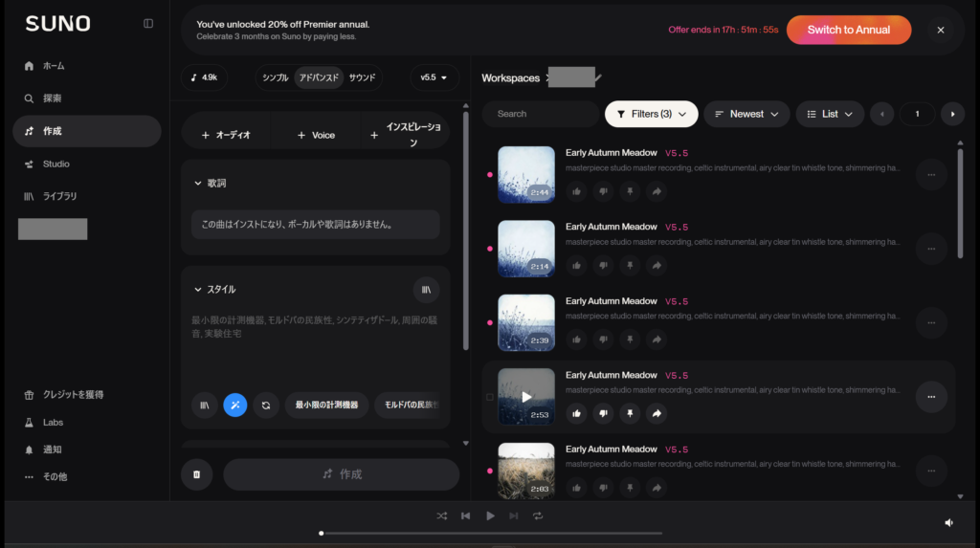Pin the 2:44 Early Autumn Meadow track
The height and width of the screenshot is (548, 980).
[x=630, y=192]
